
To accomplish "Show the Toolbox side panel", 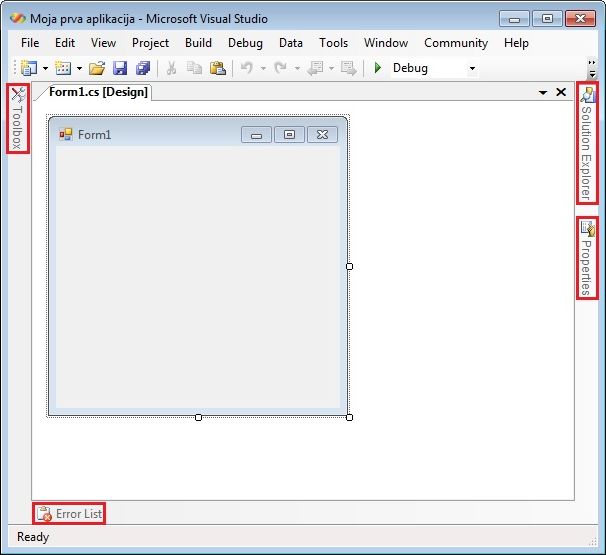I will (x=18, y=118).
